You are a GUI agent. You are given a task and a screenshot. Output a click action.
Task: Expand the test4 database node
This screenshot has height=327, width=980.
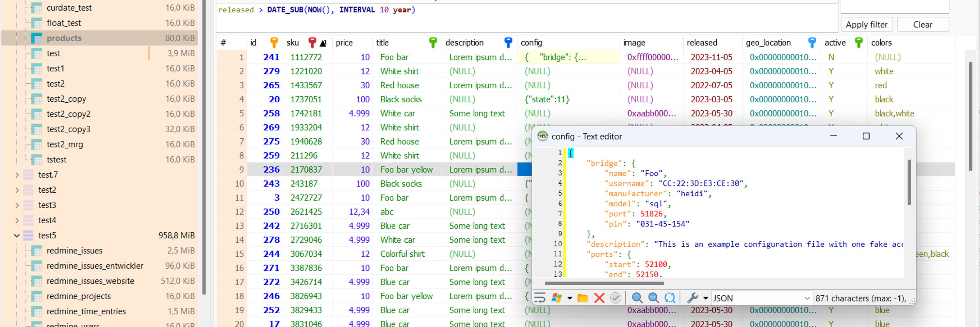(17, 220)
